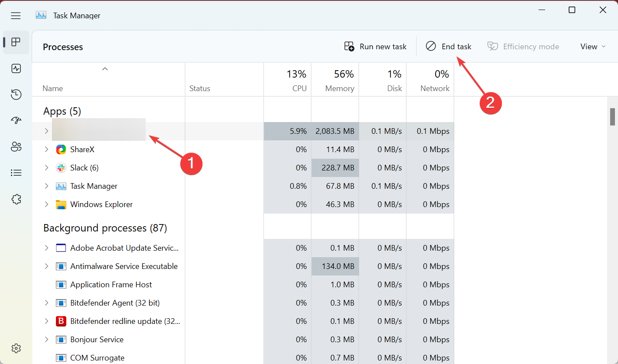This screenshot has width=618, height=364.
Task: Open Task Manager settings gear
Action: click(16, 348)
